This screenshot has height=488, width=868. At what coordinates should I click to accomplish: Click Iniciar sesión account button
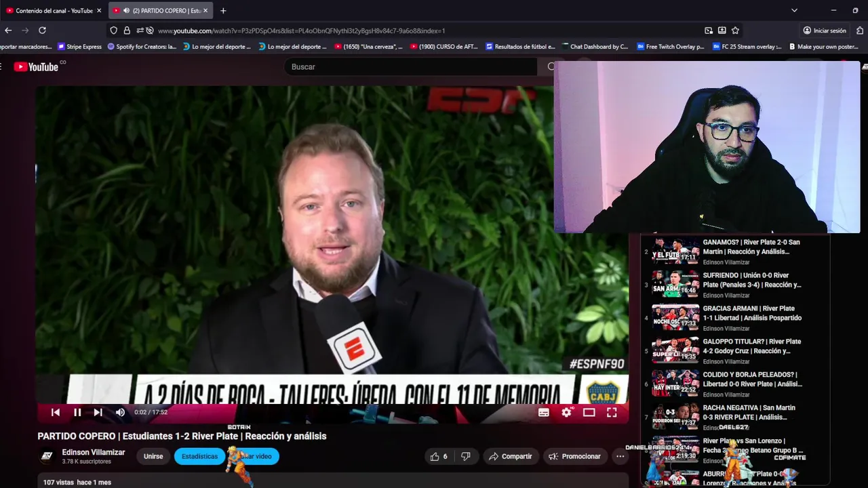(825, 30)
